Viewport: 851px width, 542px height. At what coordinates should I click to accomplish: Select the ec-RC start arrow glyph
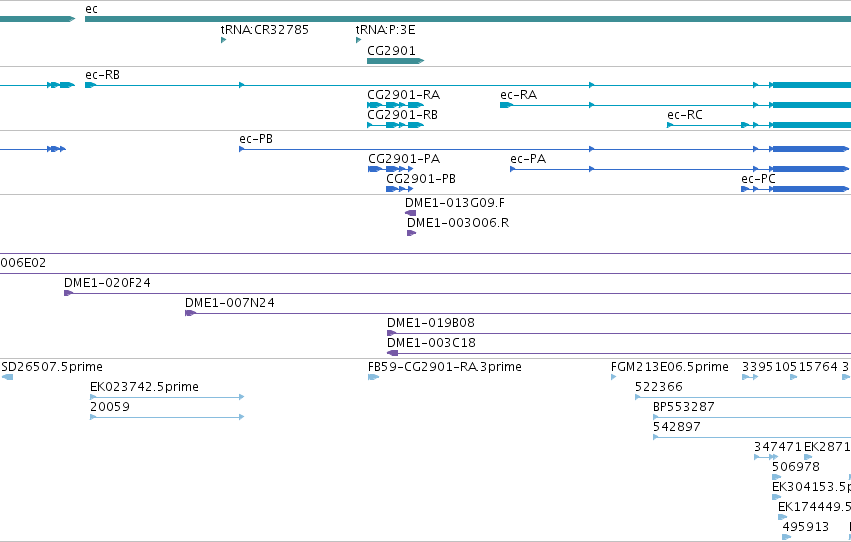670,125
